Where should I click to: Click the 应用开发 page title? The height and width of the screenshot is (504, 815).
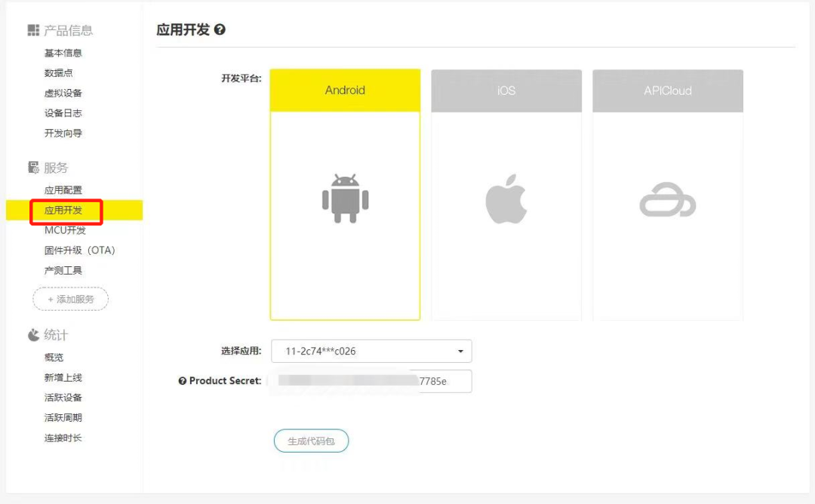(x=183, y=29)
